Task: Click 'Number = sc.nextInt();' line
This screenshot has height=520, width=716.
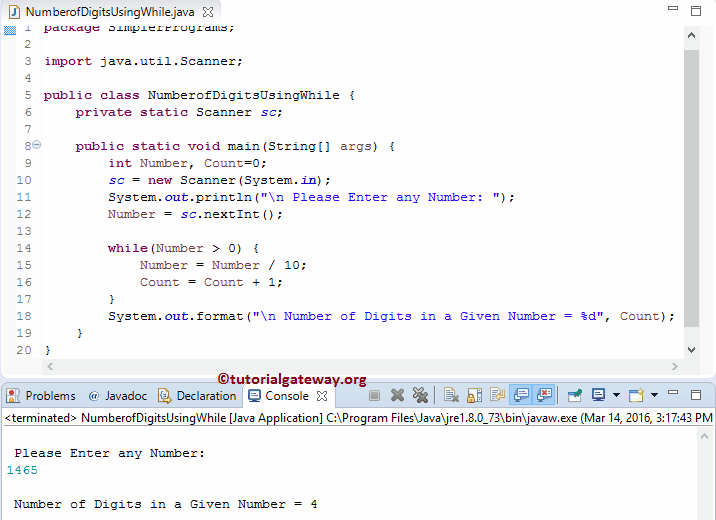Action: [195, 214]
